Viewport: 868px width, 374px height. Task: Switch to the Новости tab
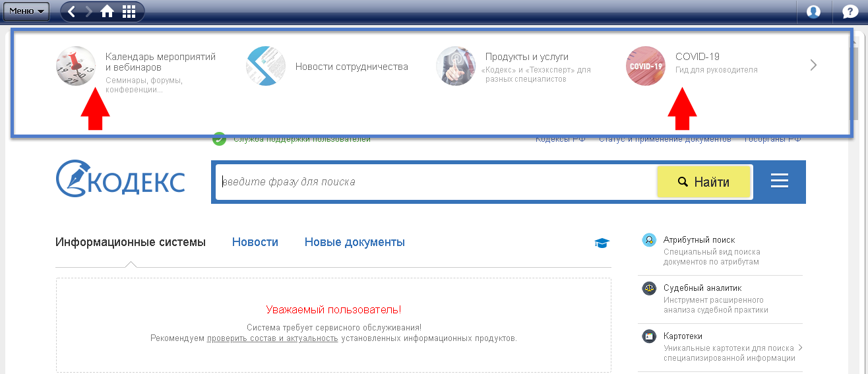[255, 242]
